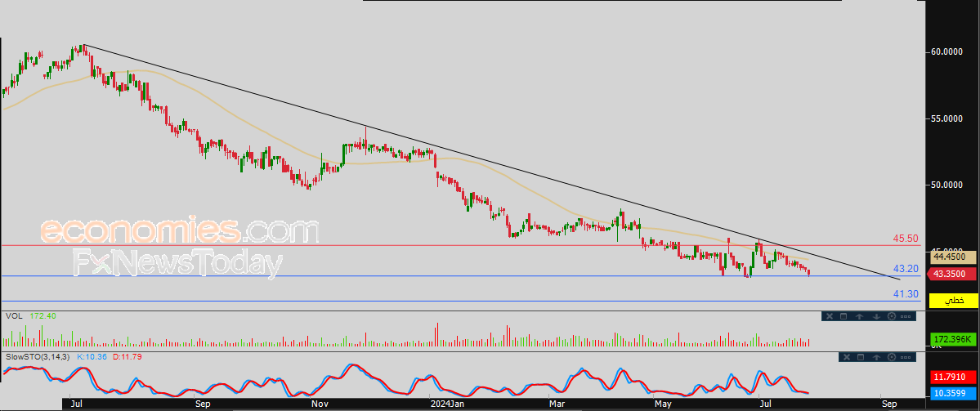Image resolution: width=980 pixels, height=411 pixels.
Task: Click the 2024Jan date axis label
Action: click(448, 404)
